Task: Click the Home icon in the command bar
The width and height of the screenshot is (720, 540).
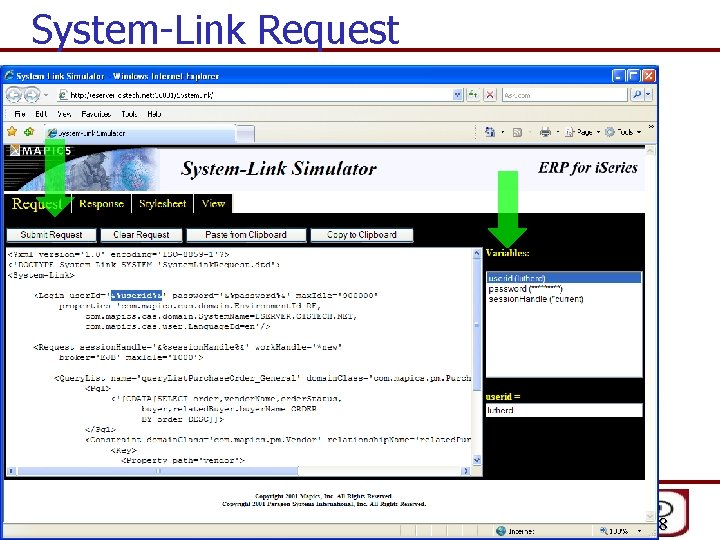Action: pos(490,132)
